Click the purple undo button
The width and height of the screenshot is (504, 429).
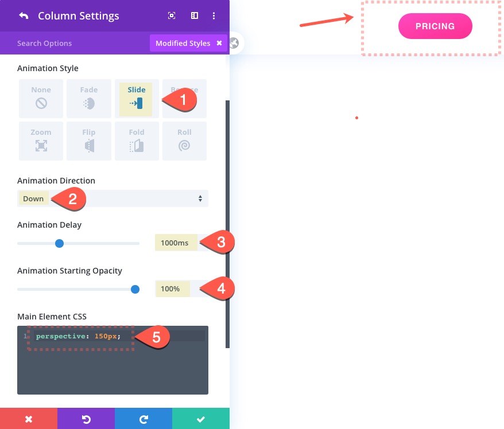86,419
